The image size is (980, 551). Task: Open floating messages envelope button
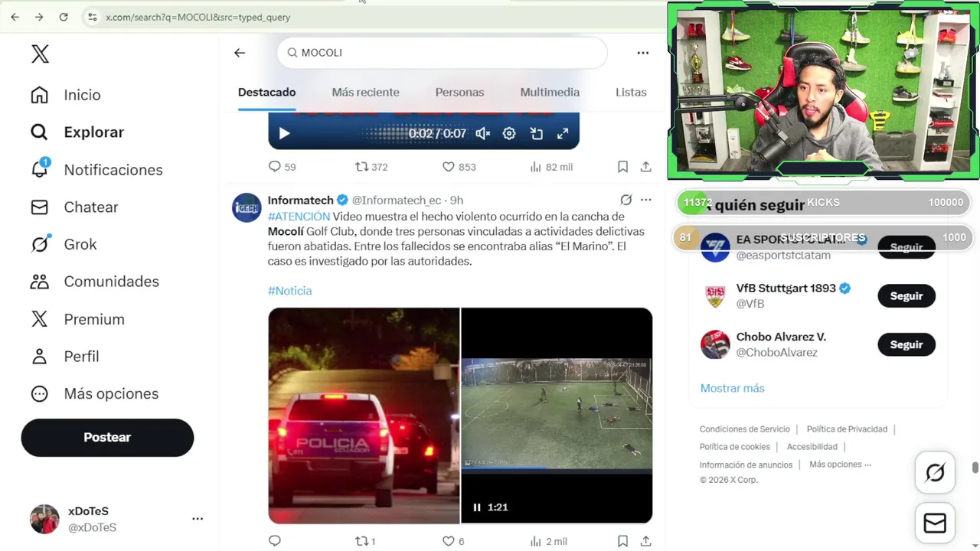pos(935,523)
